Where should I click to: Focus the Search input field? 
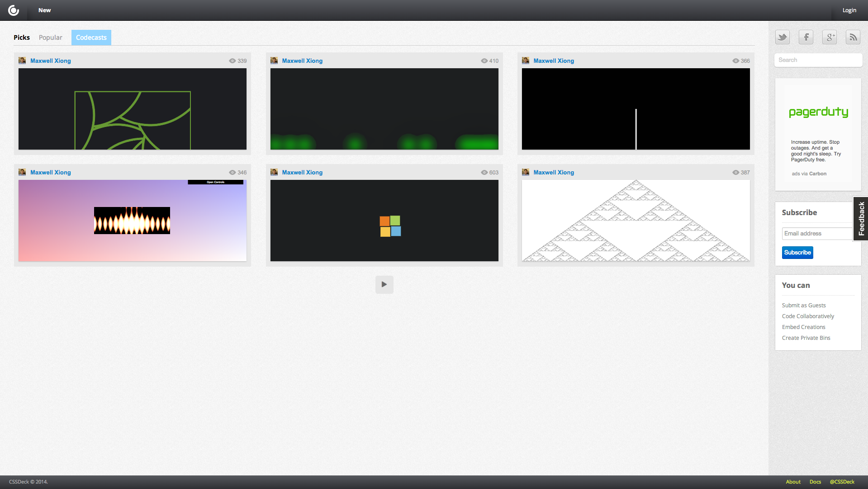click(x=818, y=60)
